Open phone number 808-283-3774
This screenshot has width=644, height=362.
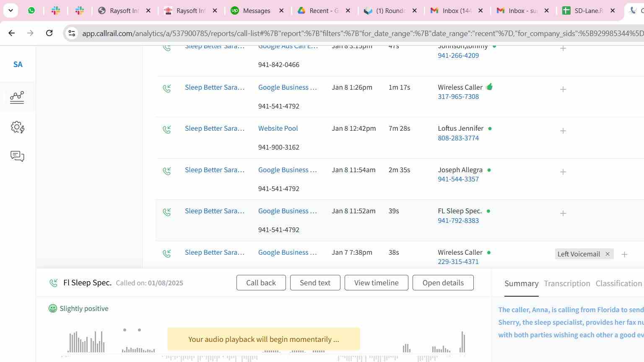(458, 138)
